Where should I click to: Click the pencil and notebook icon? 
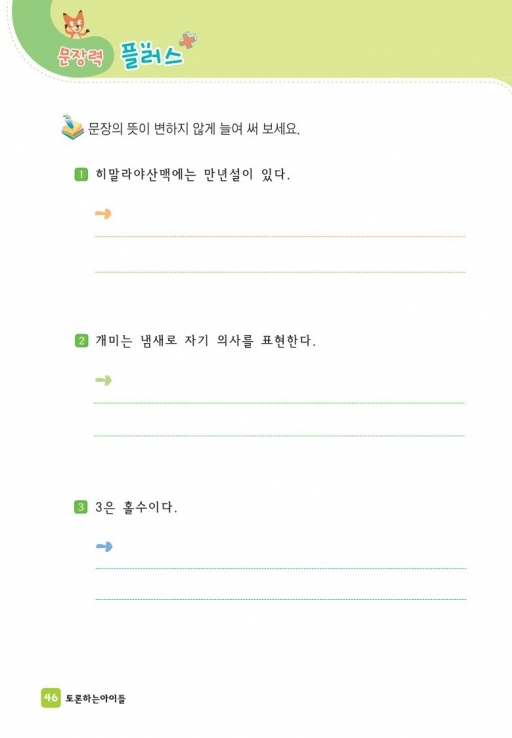click(x=72, y=127)
